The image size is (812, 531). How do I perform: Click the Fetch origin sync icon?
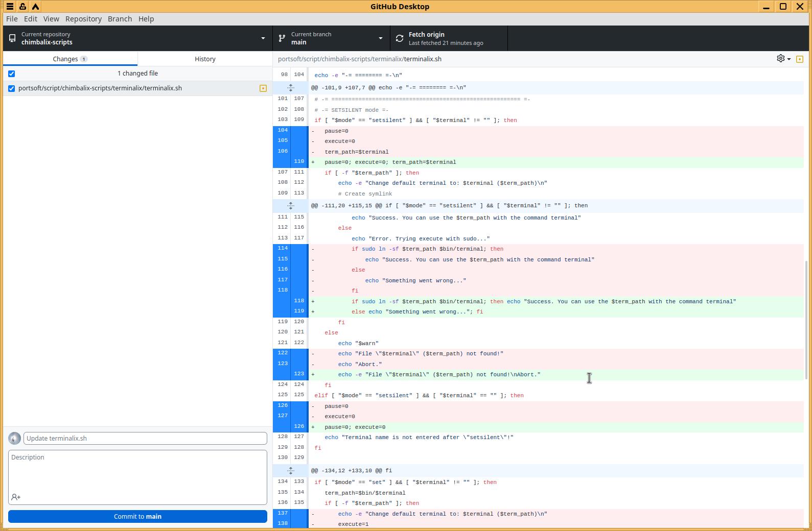tap(400, 38)
